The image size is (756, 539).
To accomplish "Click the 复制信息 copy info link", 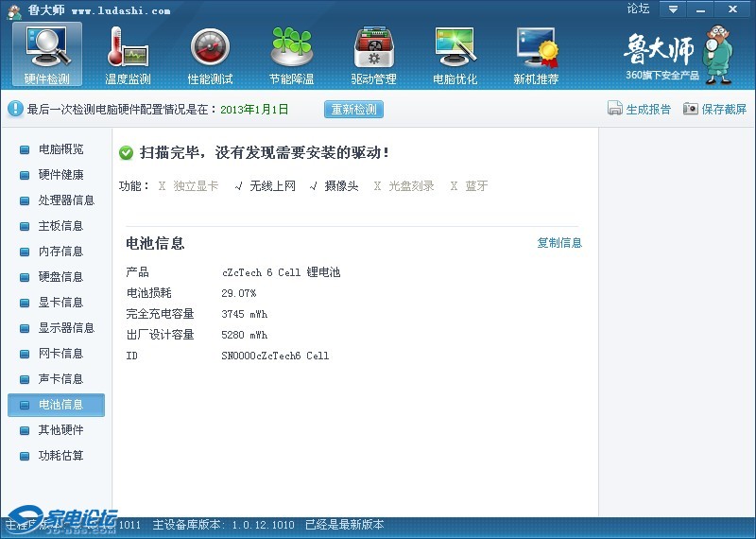I will pyautogui.click(x=559, y=243).
